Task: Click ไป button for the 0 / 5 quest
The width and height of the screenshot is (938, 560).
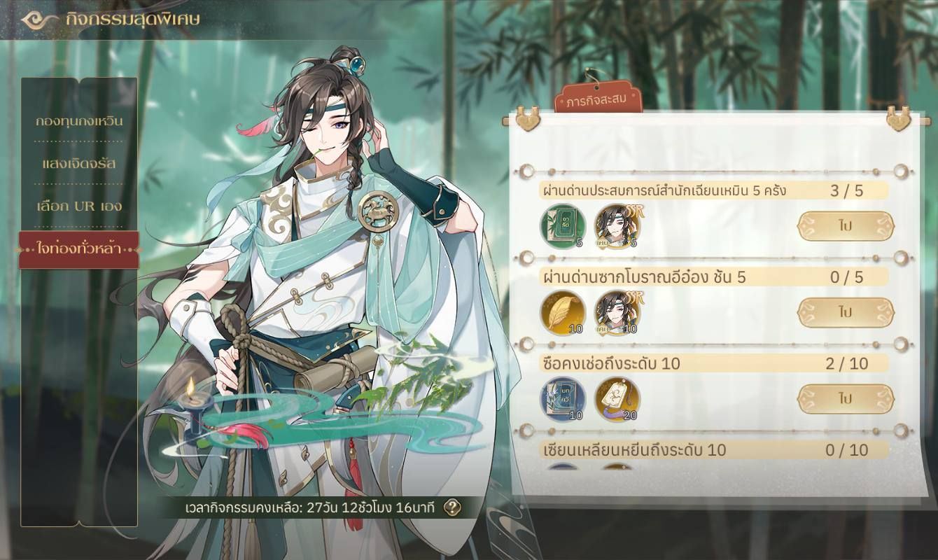Action: (846, 312)
